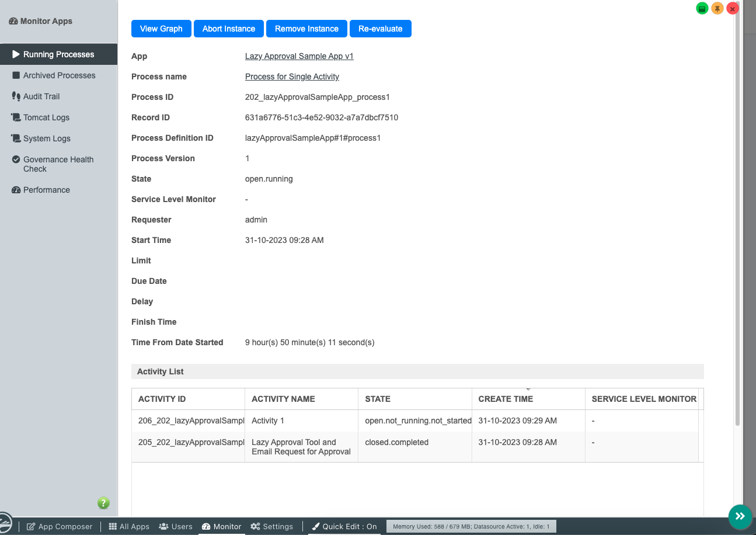Click the Archived Processes square icon
This screenshot has width=756, height=535.
16,75
